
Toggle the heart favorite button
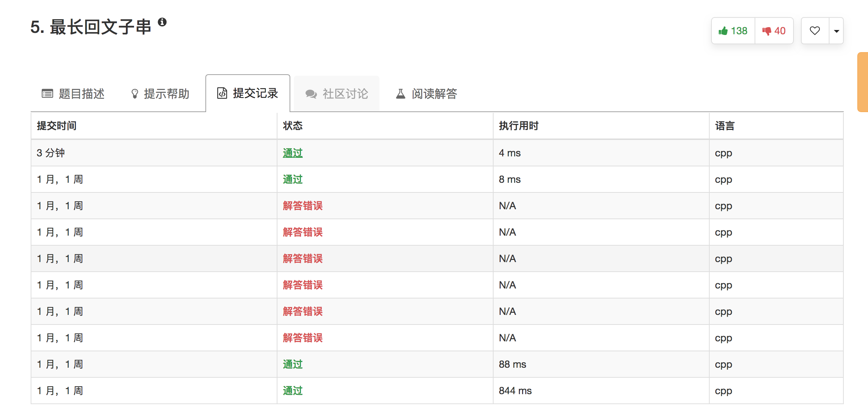(x=815, y=31)
